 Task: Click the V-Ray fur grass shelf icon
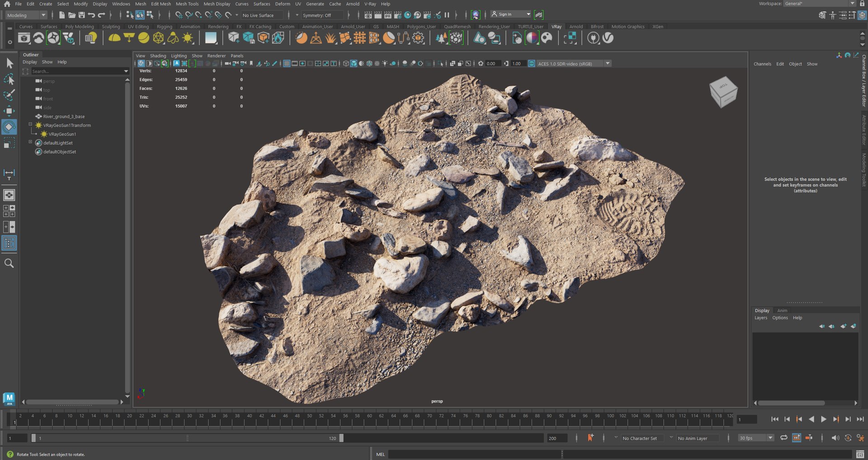point(331,38)
